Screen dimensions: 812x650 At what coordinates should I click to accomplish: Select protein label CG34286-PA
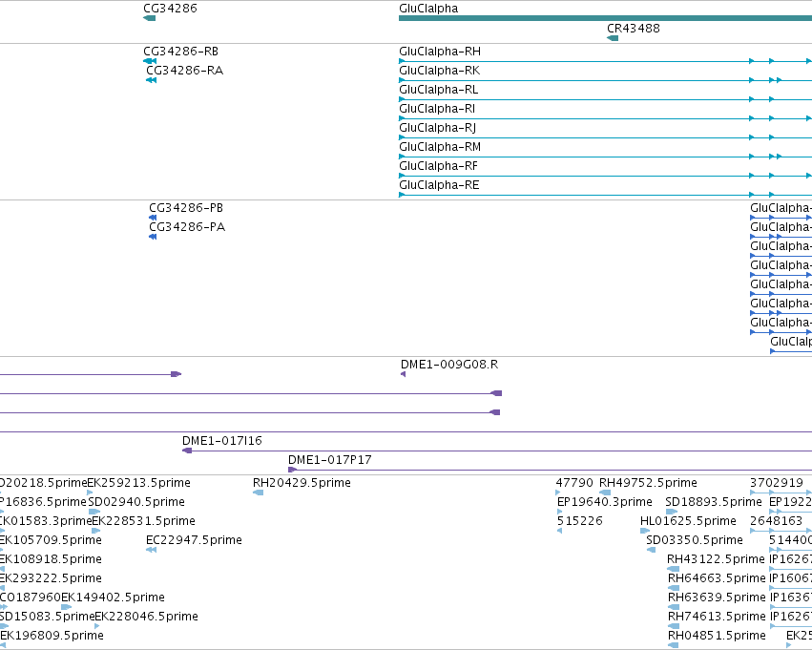coord(187,227)
